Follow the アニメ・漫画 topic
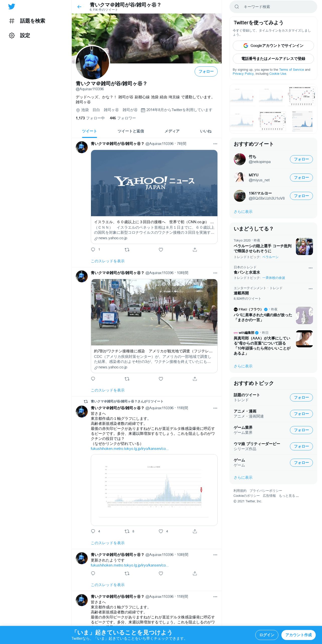 point(301,414)
